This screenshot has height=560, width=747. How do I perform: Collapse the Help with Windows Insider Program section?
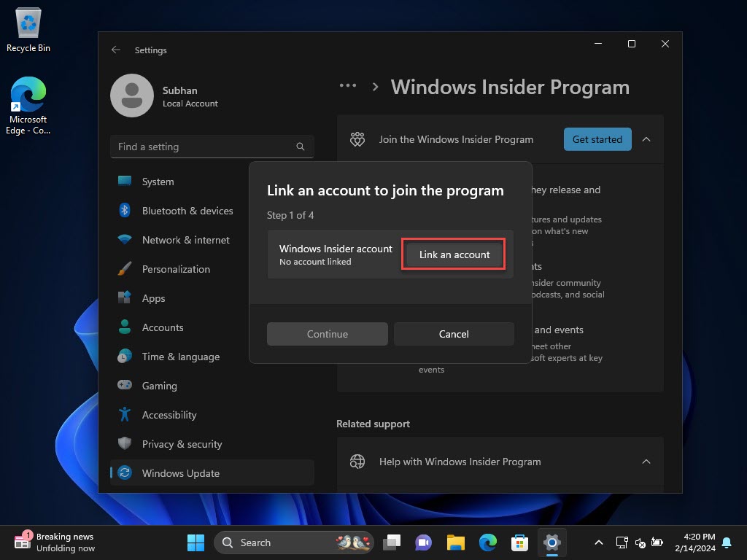click(x=646, y=462)
